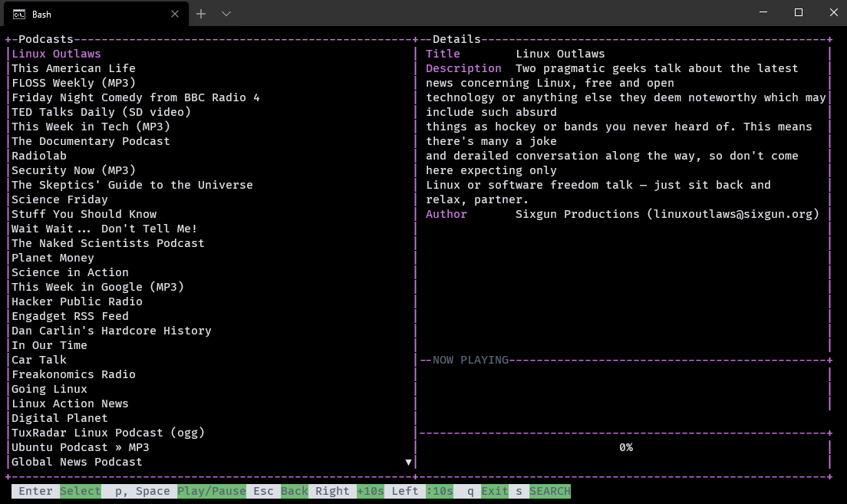Choose Wait Wait... Don't Tell Me!
847x504 pixels.
click(104, 229)
